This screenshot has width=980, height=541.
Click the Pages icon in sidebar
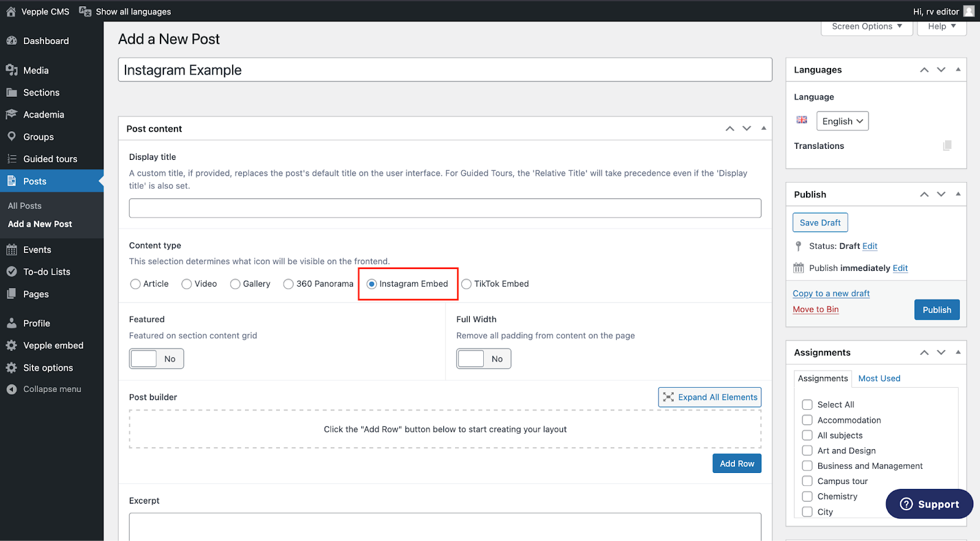[x=12, y=294]
